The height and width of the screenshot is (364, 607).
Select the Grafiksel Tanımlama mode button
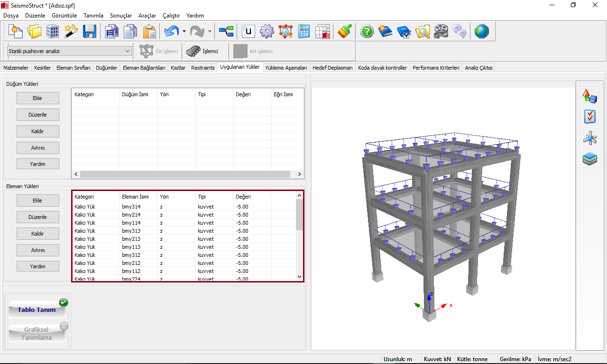37,334
